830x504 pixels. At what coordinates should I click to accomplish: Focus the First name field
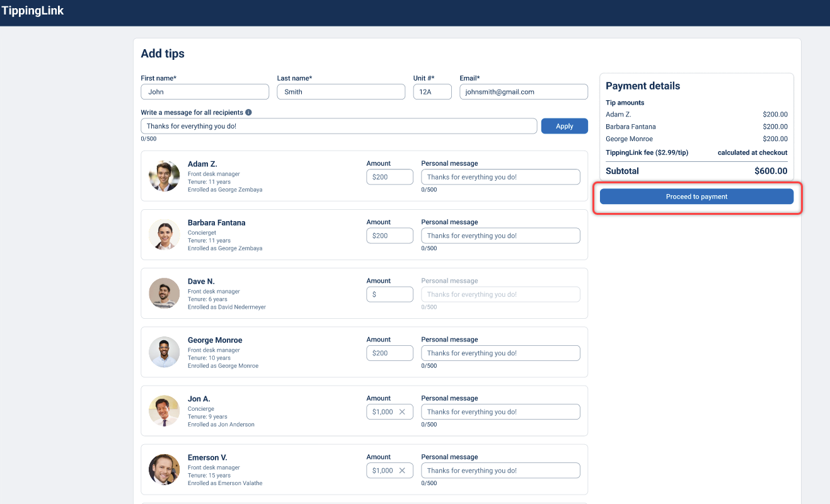[205, 92]
